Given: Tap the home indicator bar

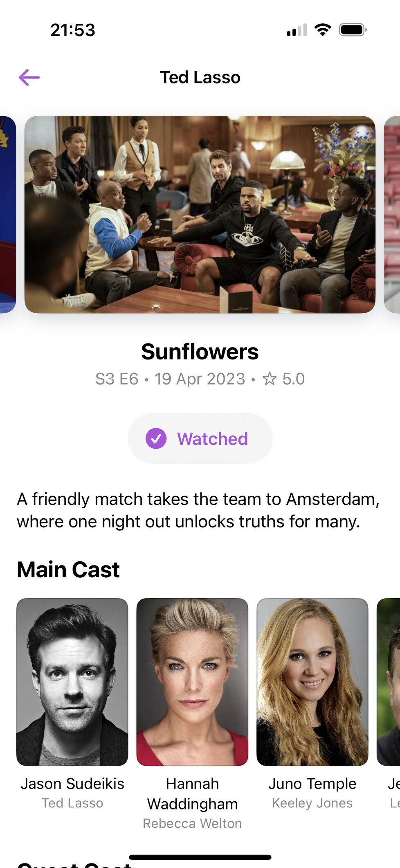Looking at the screenshot, I should (200, 857).
